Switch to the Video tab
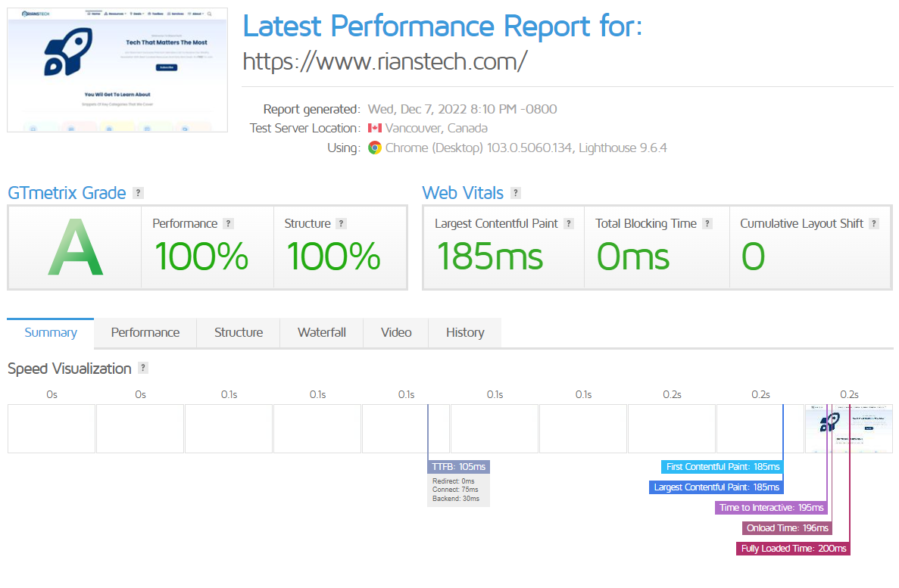 coord(396,333)
